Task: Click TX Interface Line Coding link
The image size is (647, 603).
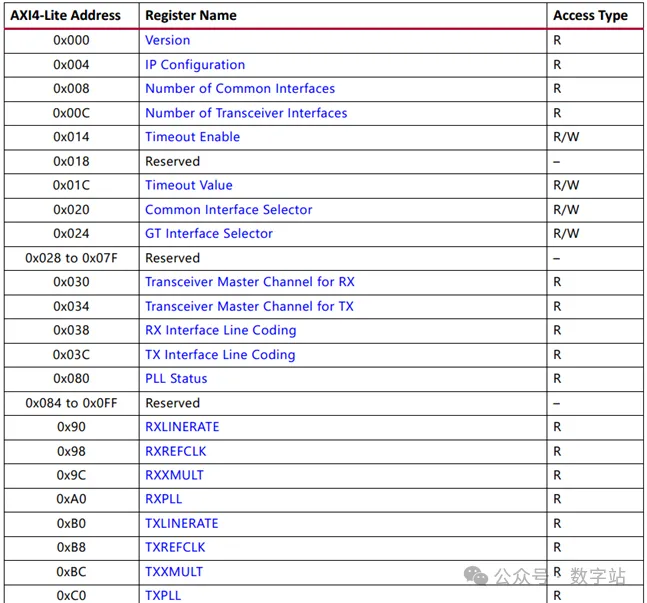Action: (x=220, y=355)
